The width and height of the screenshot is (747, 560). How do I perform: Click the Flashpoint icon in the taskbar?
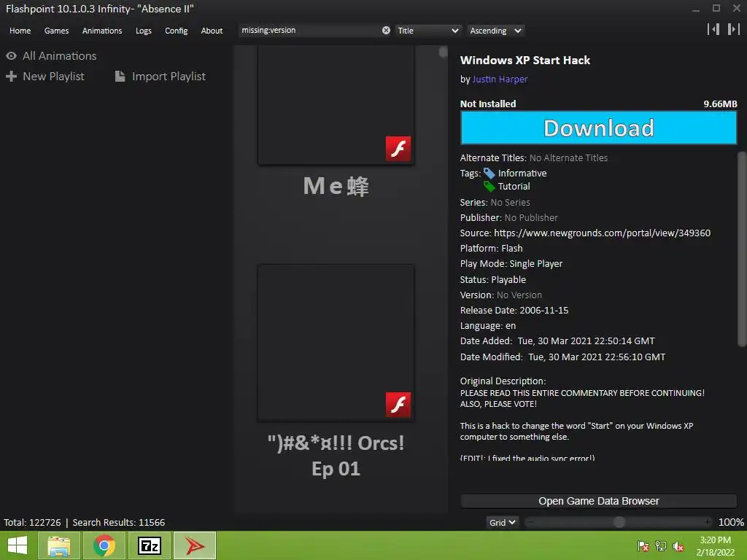click(x=194, y=545)
